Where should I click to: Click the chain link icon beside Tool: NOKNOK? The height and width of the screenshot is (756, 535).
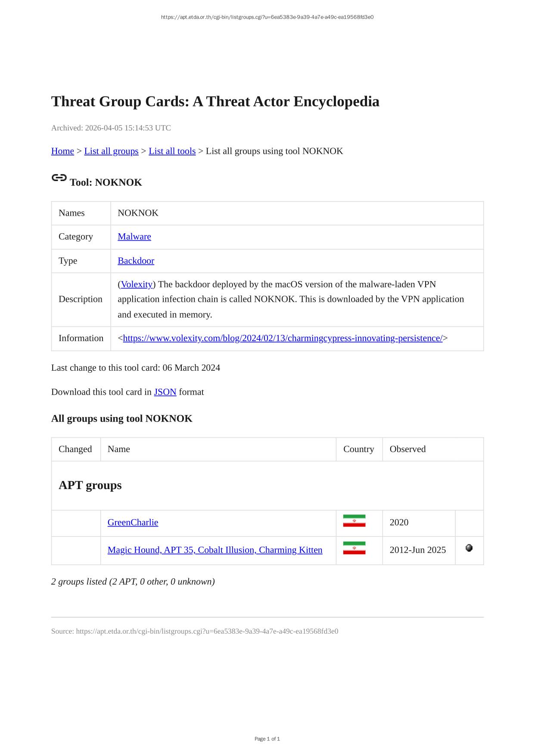coord(59,178)
